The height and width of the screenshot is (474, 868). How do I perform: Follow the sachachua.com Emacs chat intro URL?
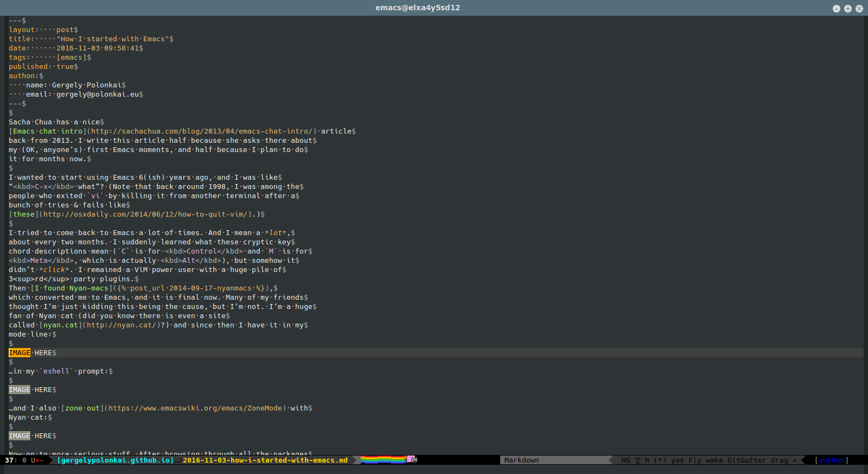point(201,131)
